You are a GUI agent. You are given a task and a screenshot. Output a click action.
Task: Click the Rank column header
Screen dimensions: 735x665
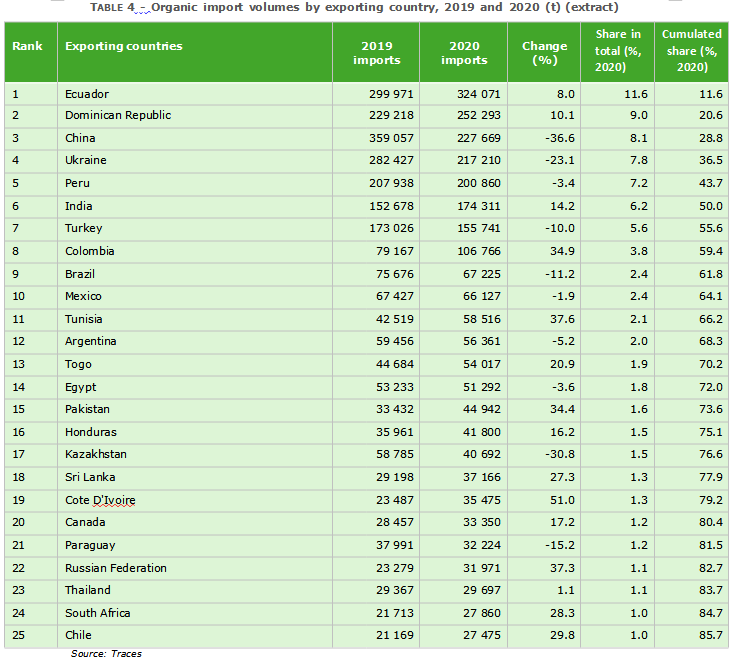pyautogui.click(x=31, y=52)
